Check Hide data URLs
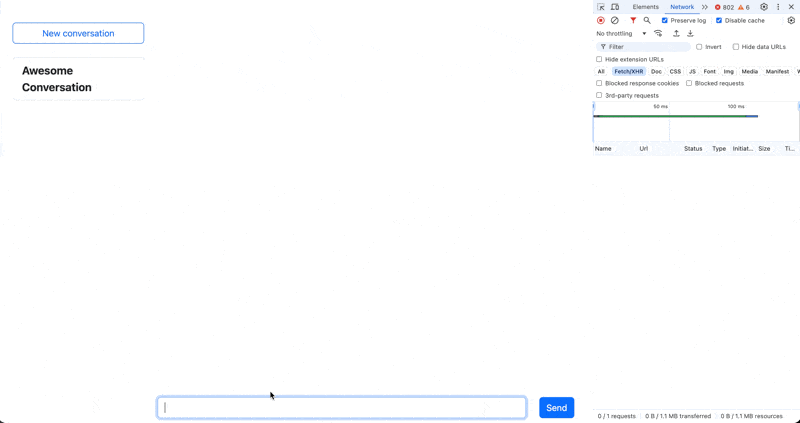 736,47
